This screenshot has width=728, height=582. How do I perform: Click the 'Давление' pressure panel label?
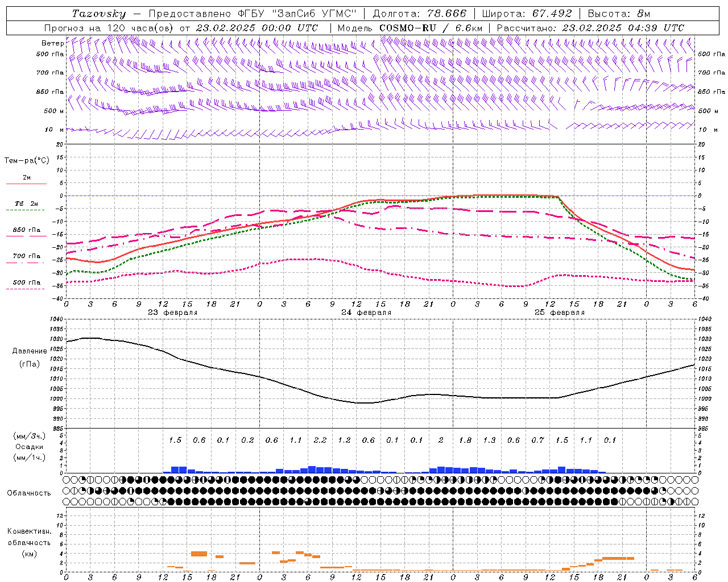tap(30, 351)
